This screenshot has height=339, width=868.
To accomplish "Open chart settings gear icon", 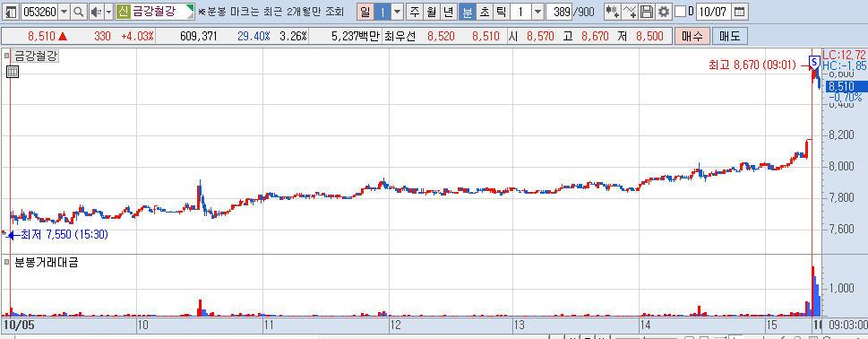I will pyautogui.click(x=663, y=11).
